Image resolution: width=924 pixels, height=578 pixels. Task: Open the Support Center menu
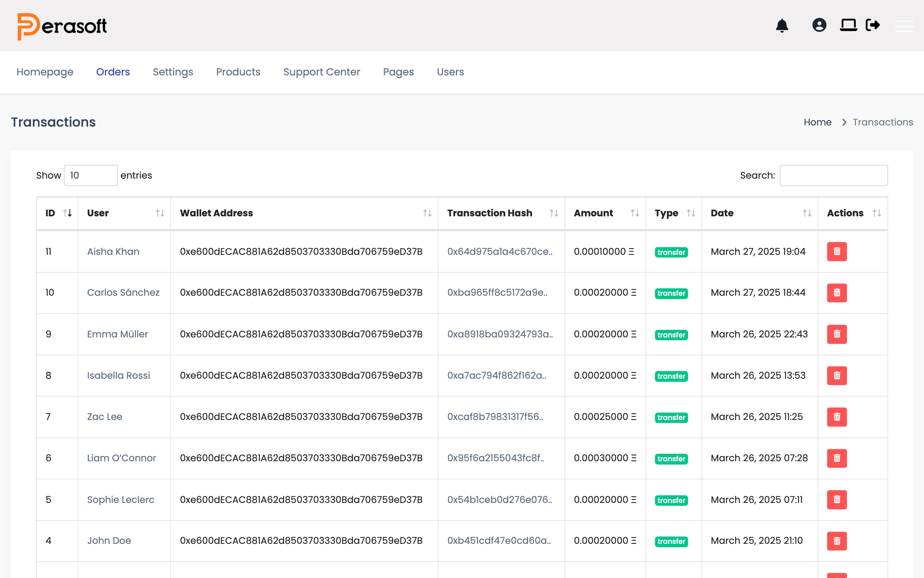coord(322,72)
